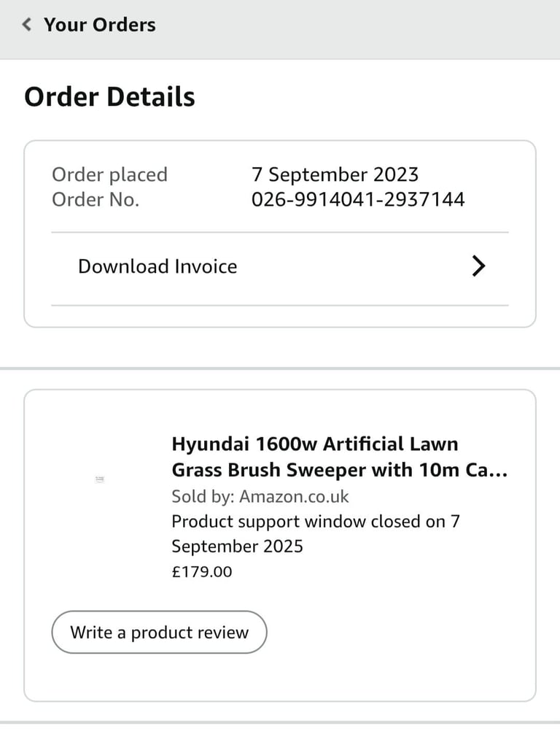Select the product details card
The width and height of the screenshot is (560, 729).
click(x=280, y=544)
